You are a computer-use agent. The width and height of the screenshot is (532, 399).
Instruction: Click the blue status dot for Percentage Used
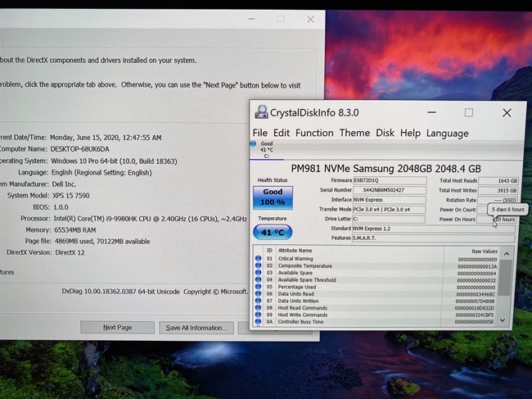pyautogui.click(x=259, y=287)
